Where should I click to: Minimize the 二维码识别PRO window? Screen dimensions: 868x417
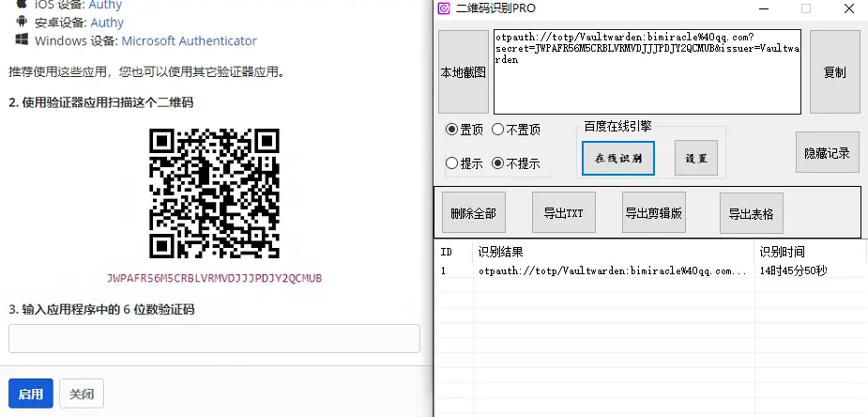tap(764, 8)
